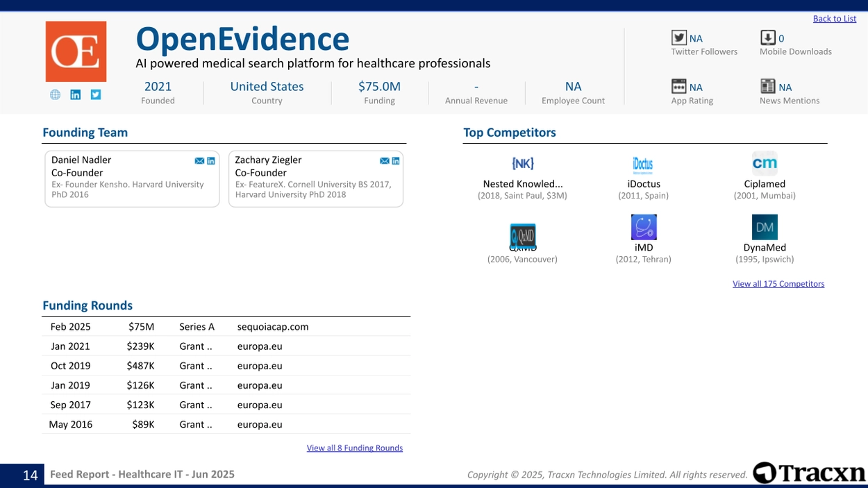The image size is (868, 488).
Task: Click the Founding Team section heading
Action: tap(85, 133)
